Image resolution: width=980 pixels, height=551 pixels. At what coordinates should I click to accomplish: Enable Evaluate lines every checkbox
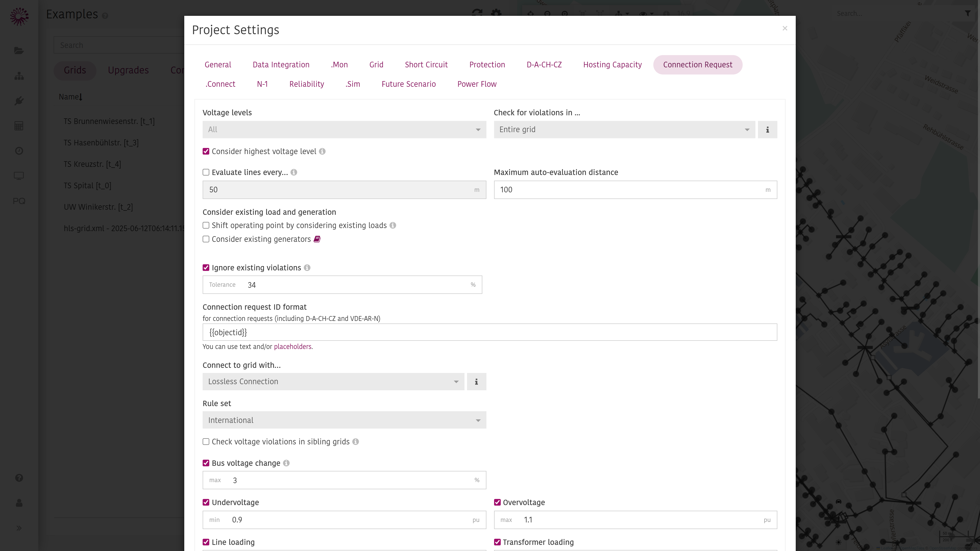click(x=206, y=172)
